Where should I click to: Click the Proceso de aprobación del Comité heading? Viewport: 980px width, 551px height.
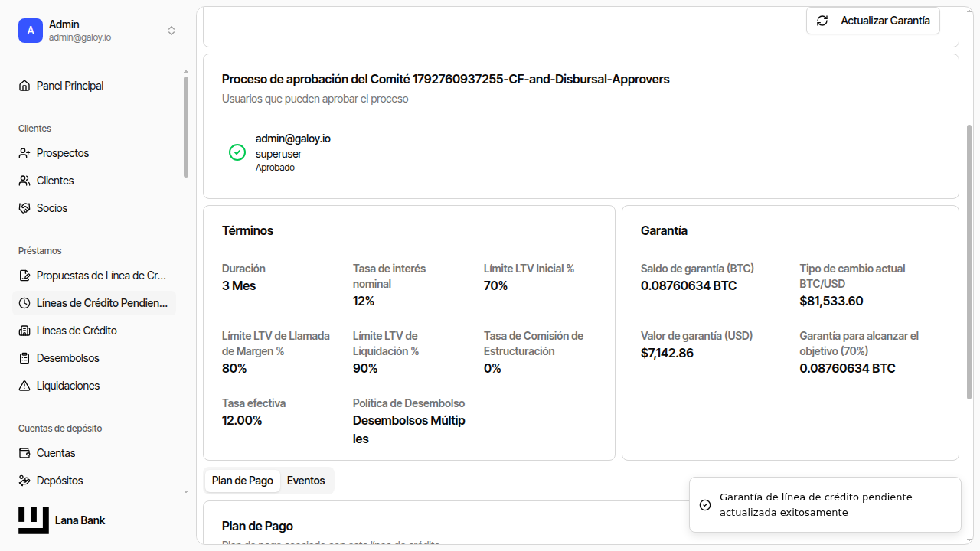point(446,79)
